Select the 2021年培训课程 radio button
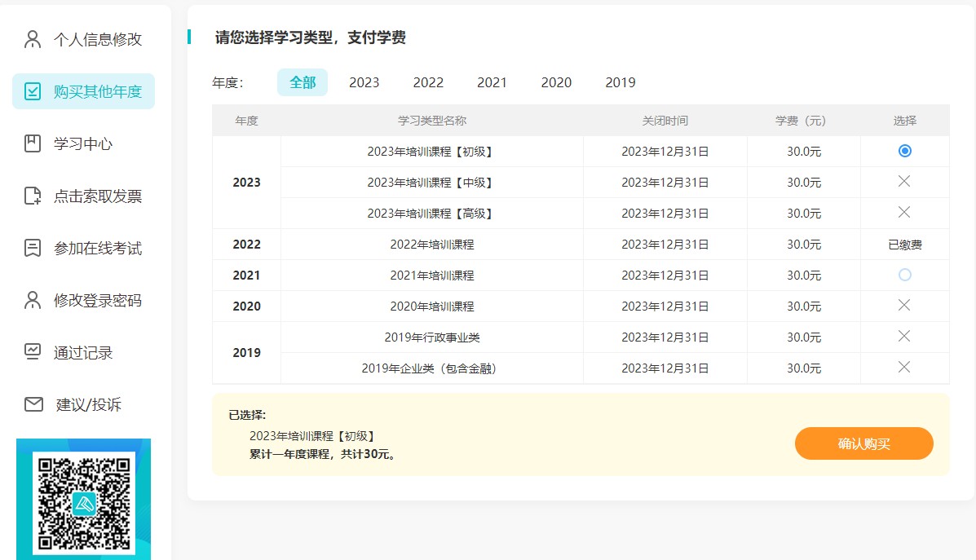This screenshot has height=560, width=976. click(904, 275)
